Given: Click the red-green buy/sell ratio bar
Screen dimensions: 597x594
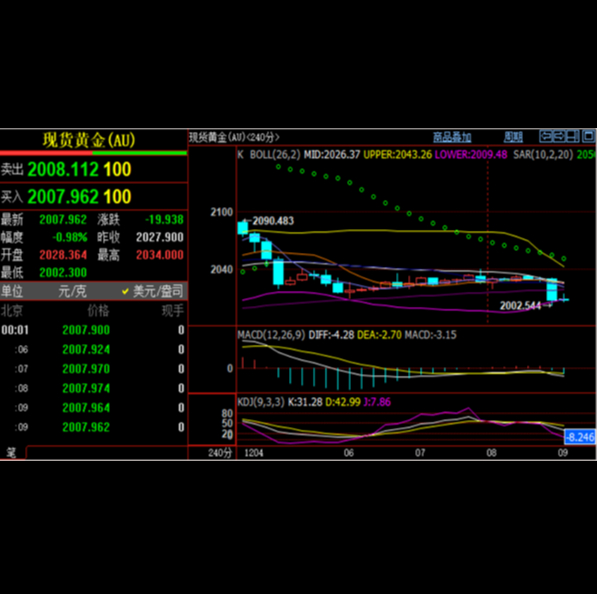Looking at the screenshot, I should coord(93,153).
